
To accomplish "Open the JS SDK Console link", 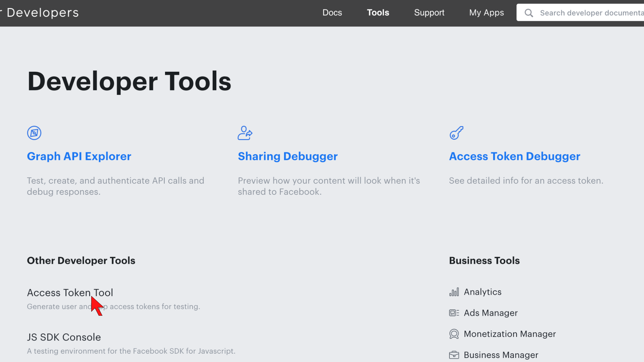I will coord(64,337).
